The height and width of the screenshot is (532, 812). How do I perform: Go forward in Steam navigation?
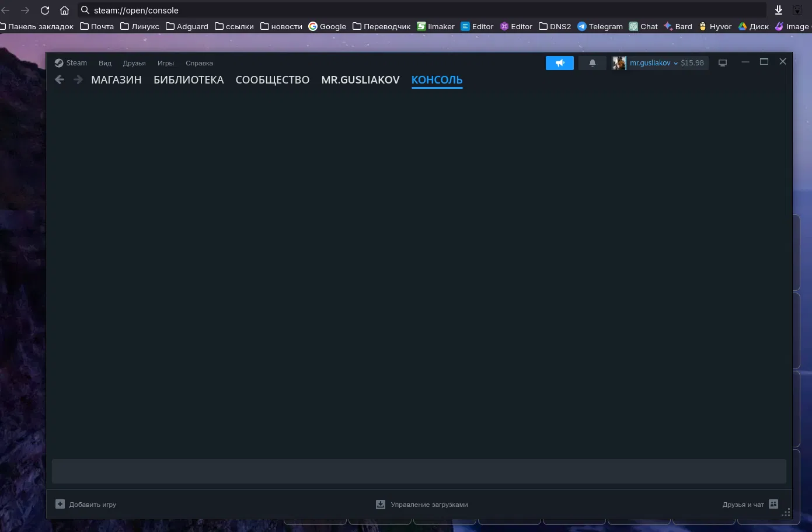[x=78, y=79]
